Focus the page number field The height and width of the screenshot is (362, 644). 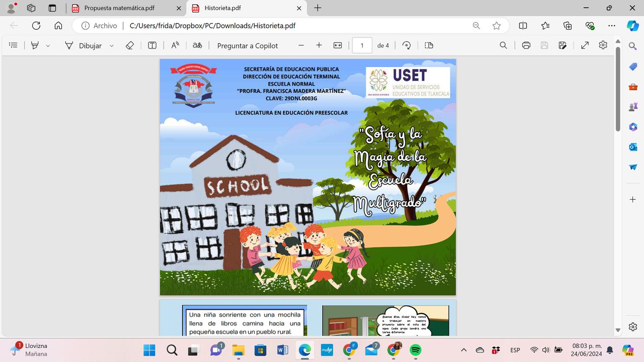click(362, 45)
